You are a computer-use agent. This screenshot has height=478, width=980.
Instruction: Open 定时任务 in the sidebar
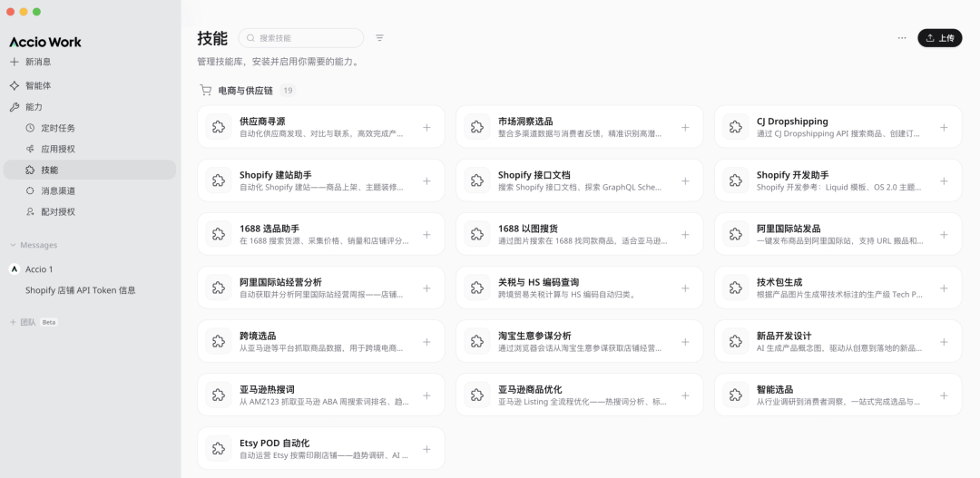[57, 128]
